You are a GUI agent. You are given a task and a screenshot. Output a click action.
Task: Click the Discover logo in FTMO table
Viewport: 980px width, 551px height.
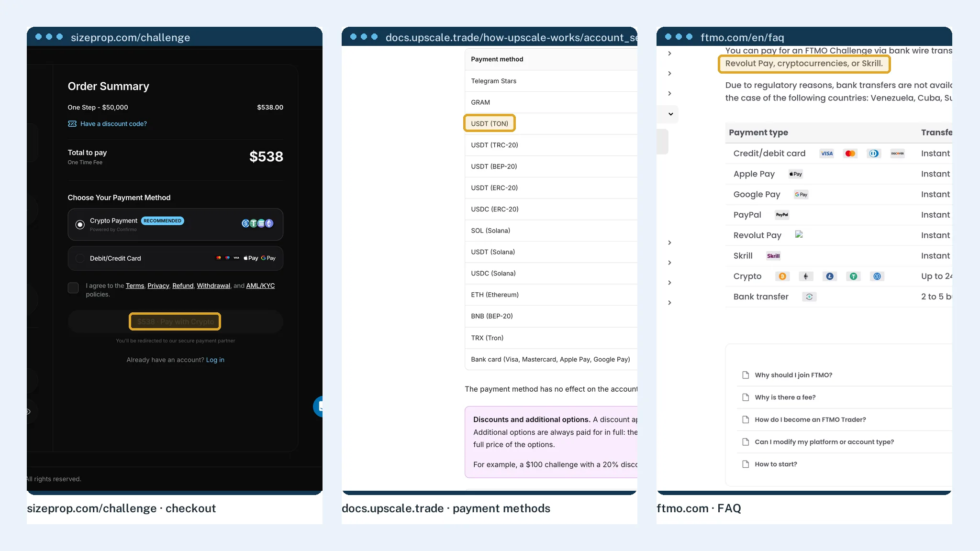(x=897, y=154)
